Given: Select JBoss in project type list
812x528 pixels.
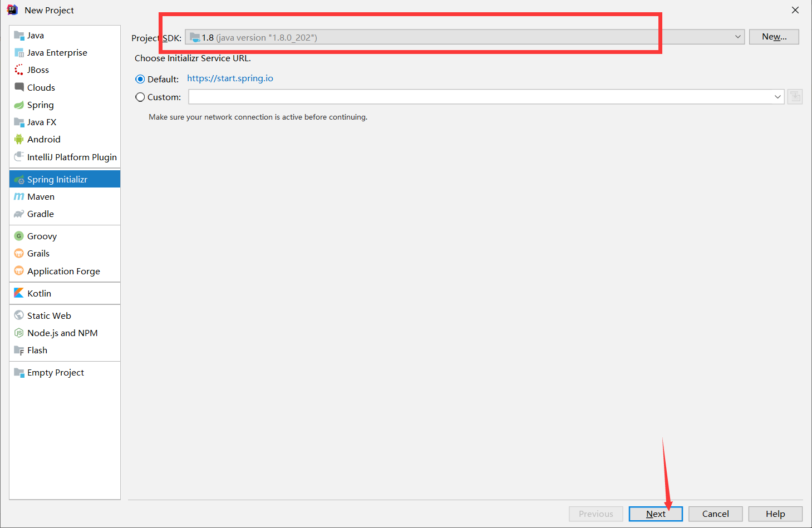Looking at the screenshot, I should tap(65, 70).
